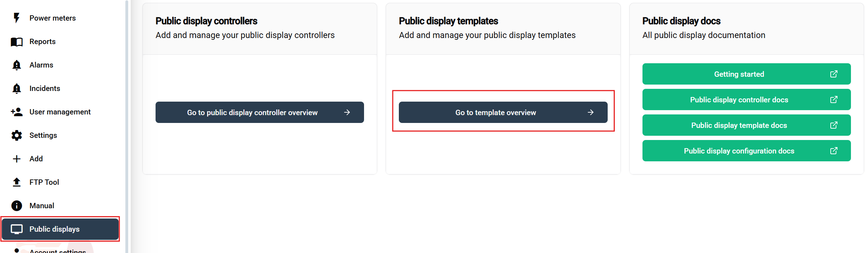
Task: Click the Public display configuration docs external-link icon
Action: pos(834,151)
